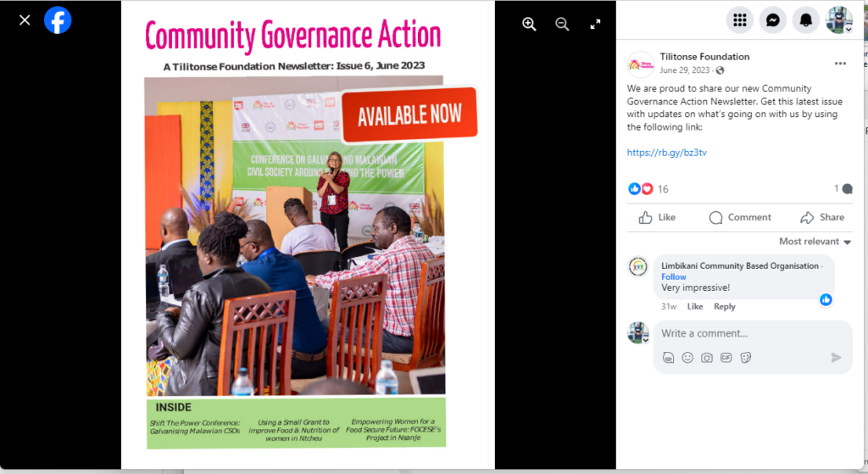This screenshot has width=868, height=474.
Task: Open the post options three-dot menu
Action: point(840,64)
